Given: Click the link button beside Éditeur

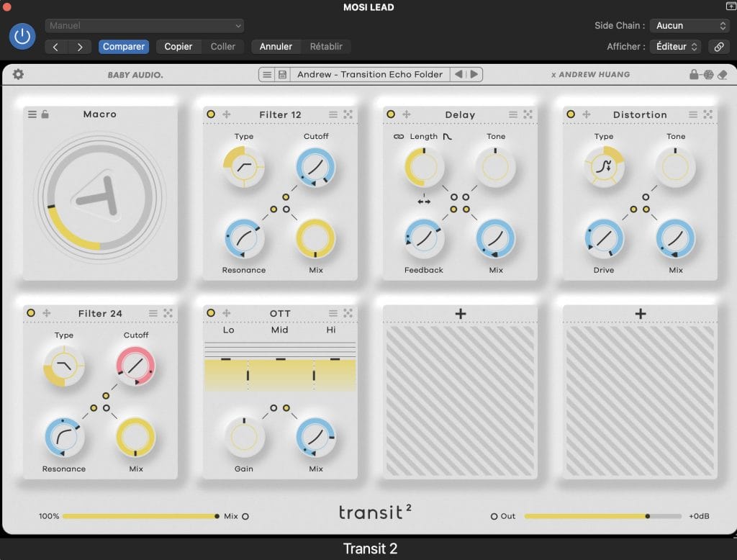Looking at the screenshot, I should pyautogui.click(x=718, y=47).
